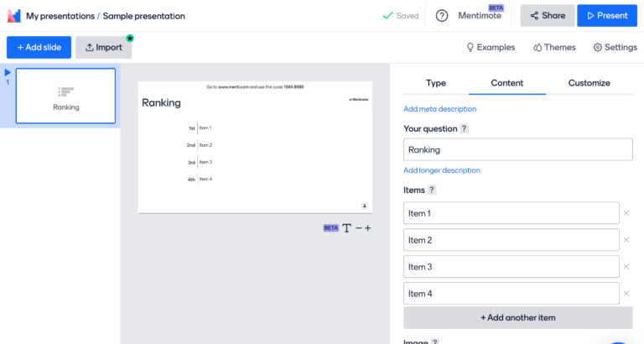
Task: Start presenting with Present button
Action: click(x=607, y=16)
